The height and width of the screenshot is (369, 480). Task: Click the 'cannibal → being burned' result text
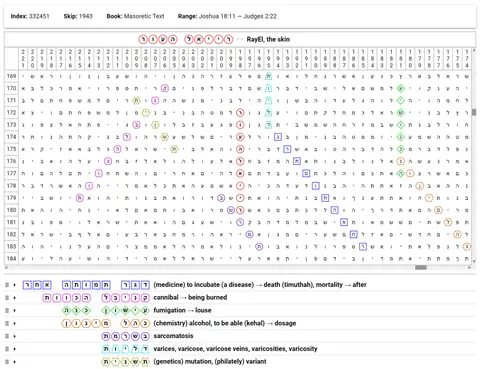pos(190,298)
